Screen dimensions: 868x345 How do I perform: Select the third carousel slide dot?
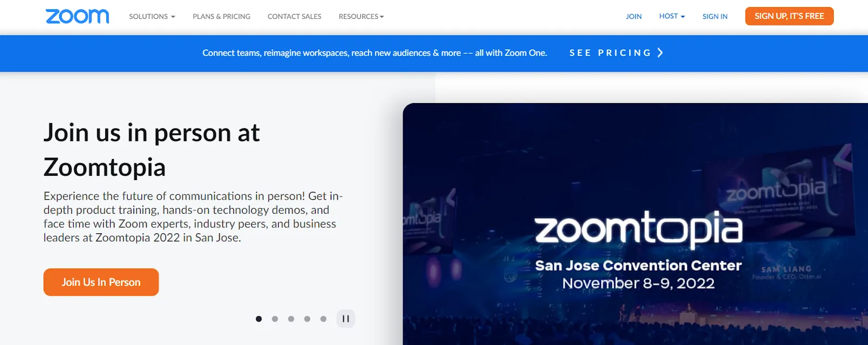click(x=291, y=319)
